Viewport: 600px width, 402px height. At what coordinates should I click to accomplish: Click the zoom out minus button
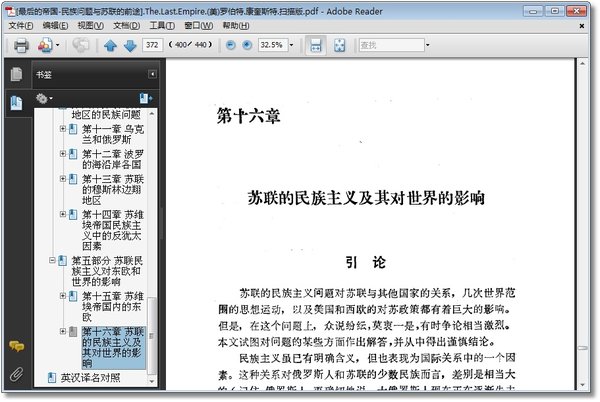point(230,45)
